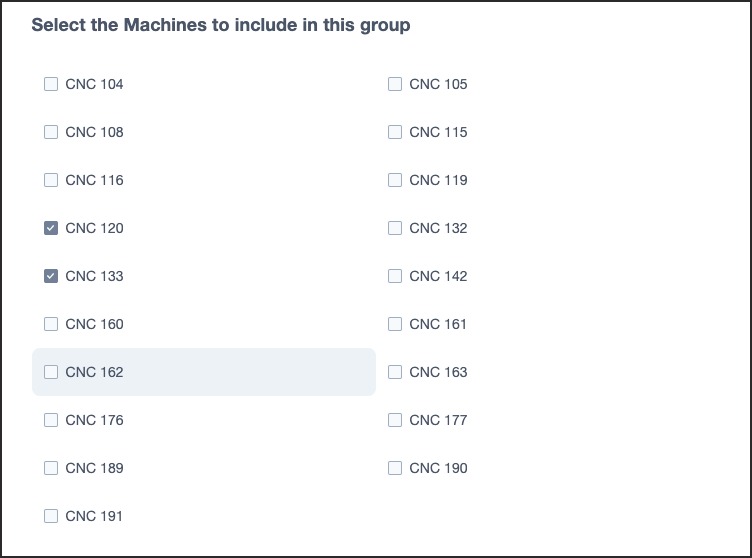This screenshot has height=558, width=752.
Task: Select the CNC 190 checkbox
Action: click(x=395, y=468)
